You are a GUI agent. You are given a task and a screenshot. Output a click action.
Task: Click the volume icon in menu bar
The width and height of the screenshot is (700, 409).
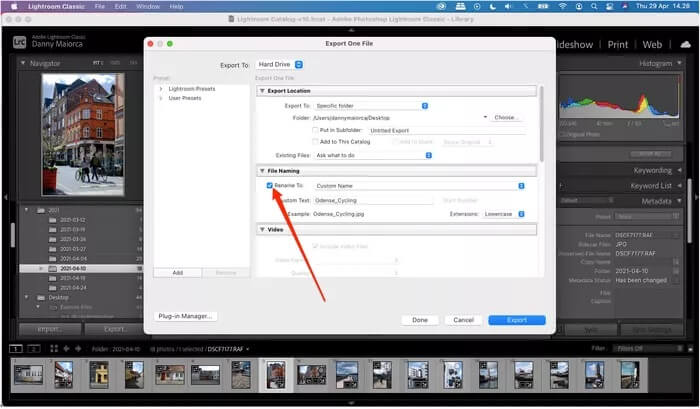(508, 6)
